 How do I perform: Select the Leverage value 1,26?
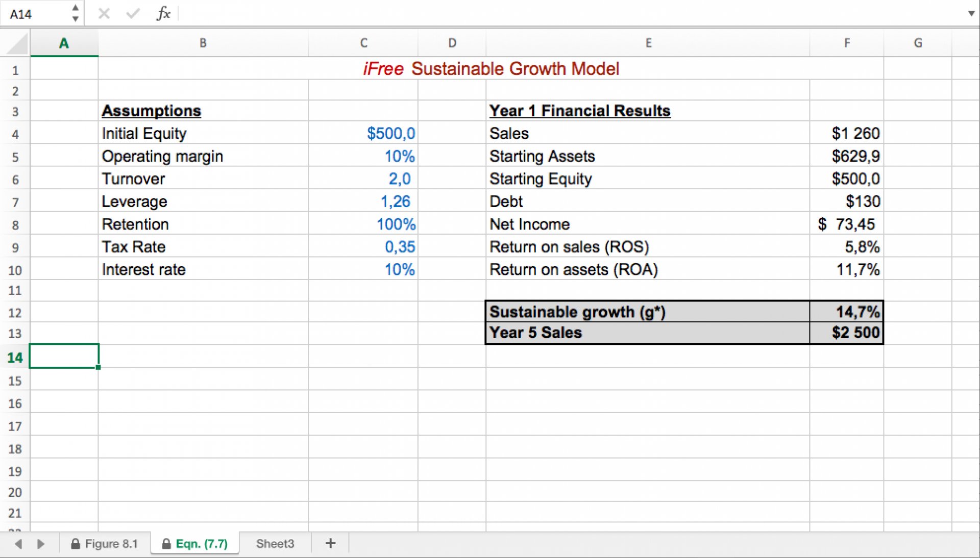click(x=363, y=201)
